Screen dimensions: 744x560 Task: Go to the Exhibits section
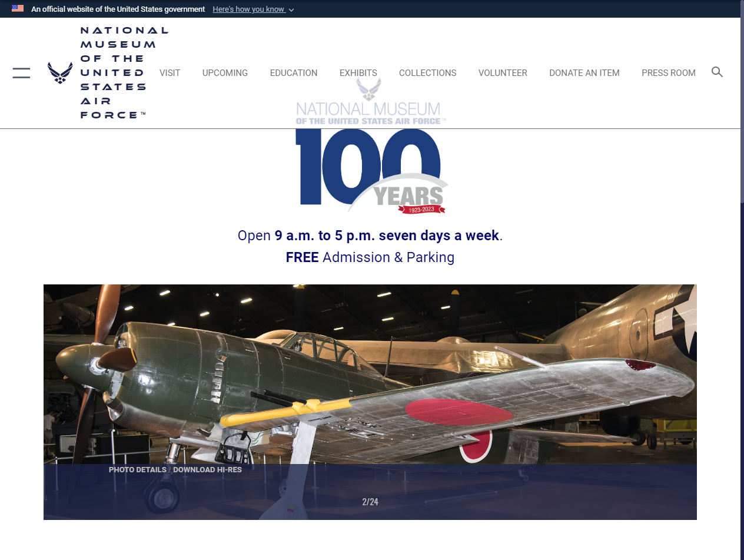point(358,73)
